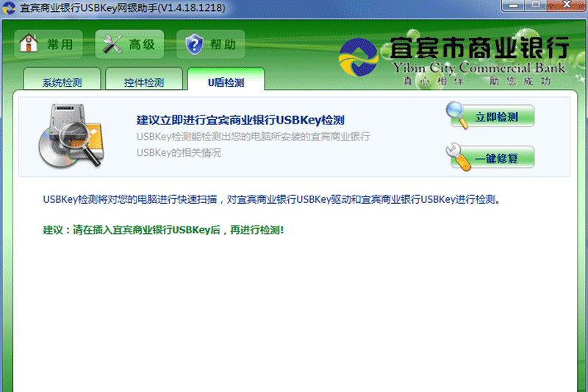Image resolution: width=588 pixels, height=392 pixels.
Task: Click the blue USBKey检测将对您的电脑 description line
Action: pyautogui.click(x=271, y=199)
